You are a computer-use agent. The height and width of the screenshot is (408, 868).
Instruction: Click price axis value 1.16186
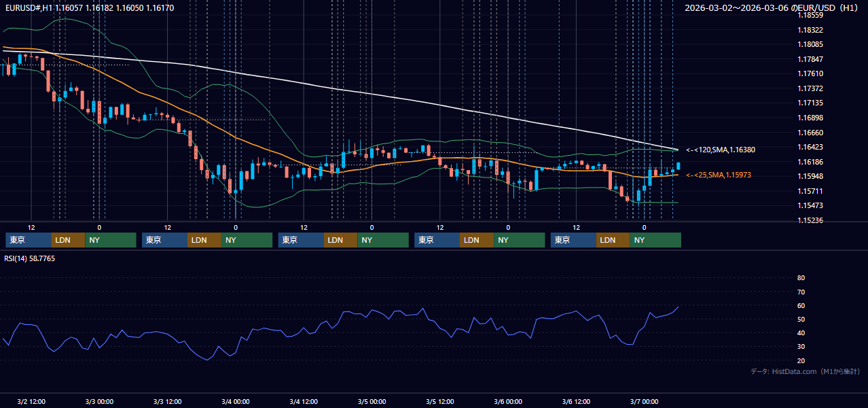[x=810, y=163]
